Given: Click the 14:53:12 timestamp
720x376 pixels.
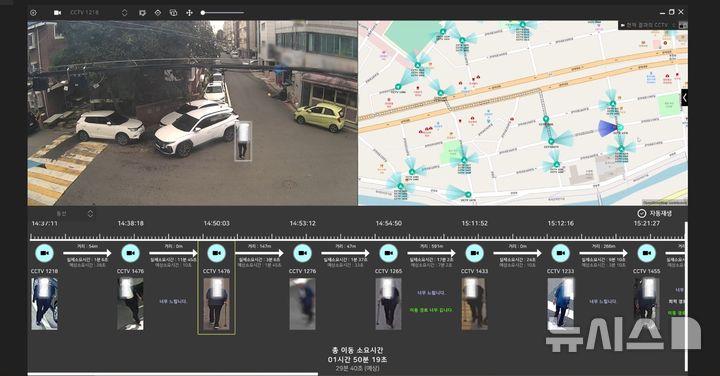Looking at the screenshot, I should (x=303, y=223).
